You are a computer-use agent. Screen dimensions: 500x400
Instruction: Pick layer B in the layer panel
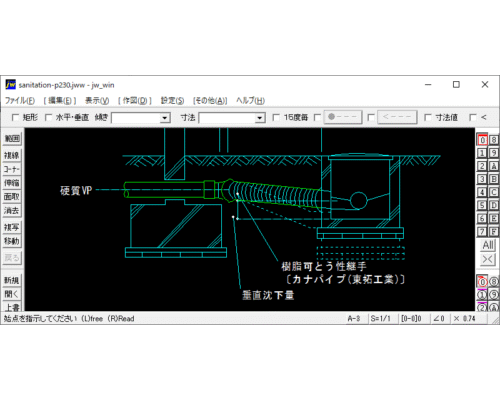click(494, 179)
